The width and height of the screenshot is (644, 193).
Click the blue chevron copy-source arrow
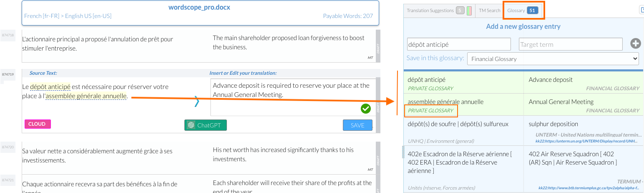(197, 102)
